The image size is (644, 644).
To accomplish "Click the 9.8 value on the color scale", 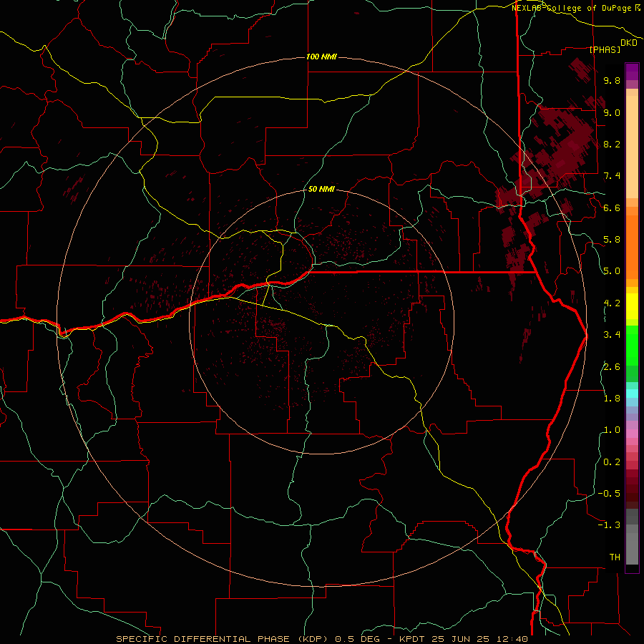I will (612, 81).
